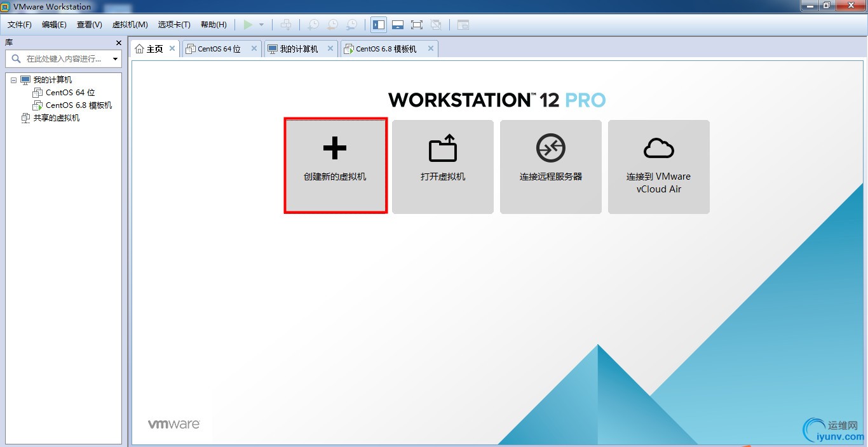
Task: Click the vmware logo at bottom left
Action: pyautogui.click(x=174, y=424)
